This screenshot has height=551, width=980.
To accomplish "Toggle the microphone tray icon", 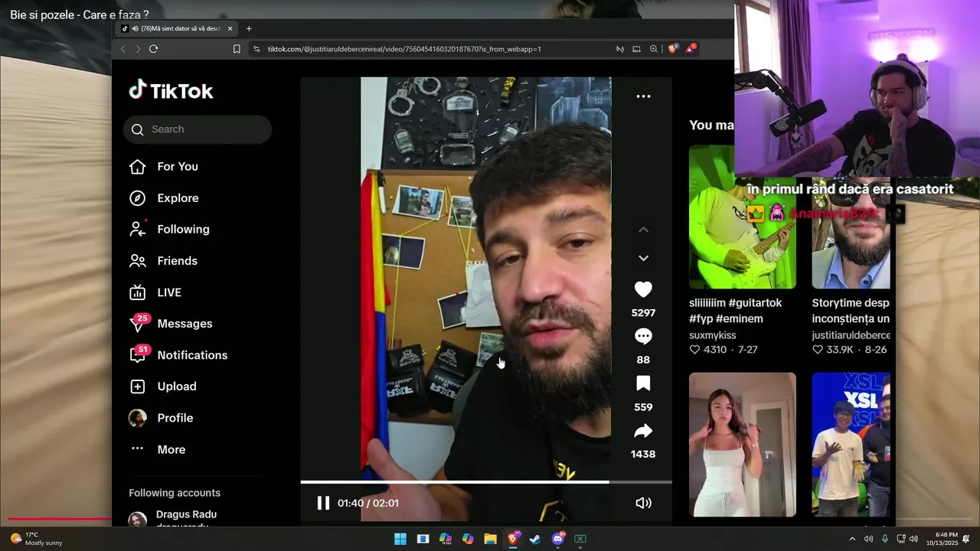I will point(885,539).
